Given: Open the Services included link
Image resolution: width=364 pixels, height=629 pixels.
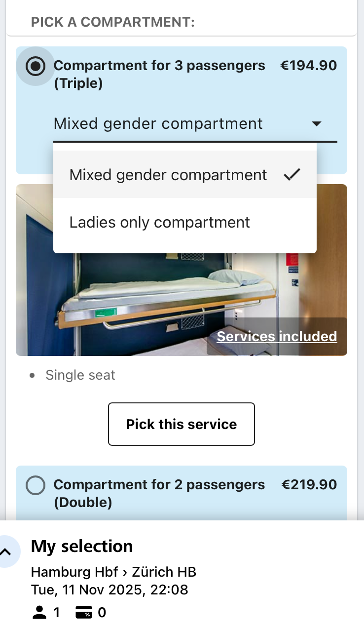Looking at the screenshot, I should tap(277, 337).
